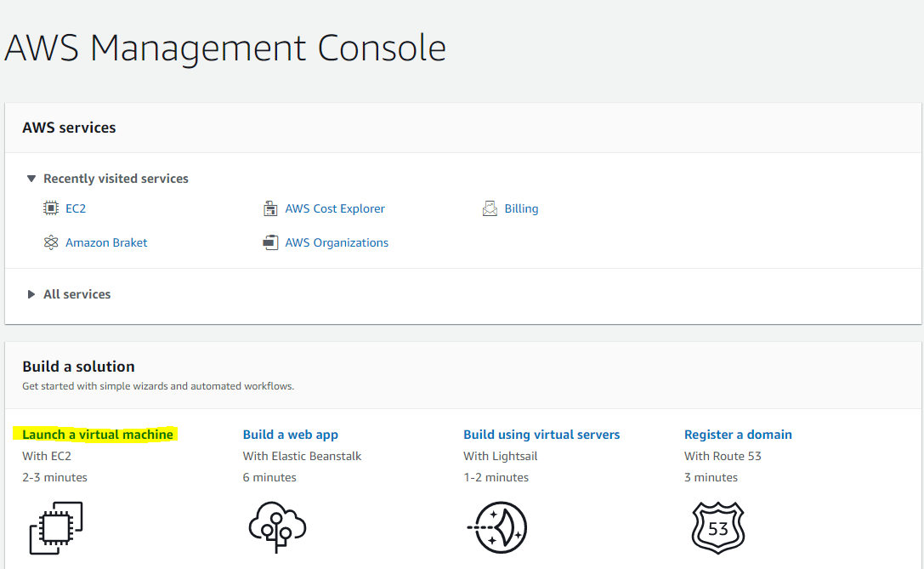Screen dimensions: 924x569
Task: Click the Route 53 shield icon
Action: coord(718,527)
